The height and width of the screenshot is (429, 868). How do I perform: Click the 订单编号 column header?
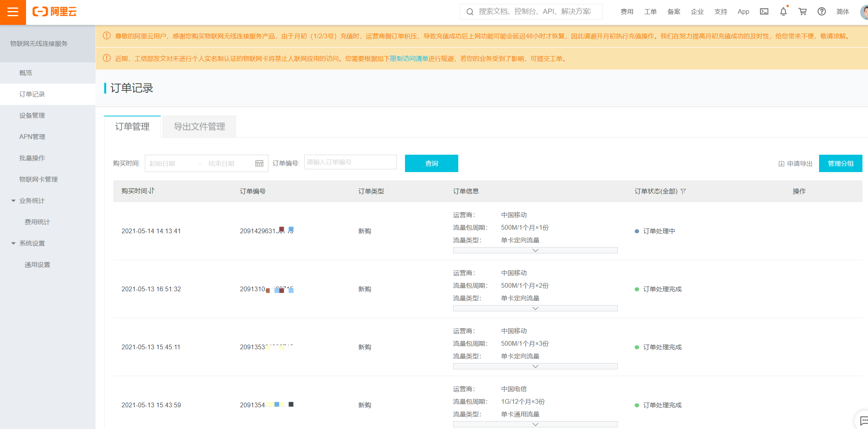tap(253, 191)
